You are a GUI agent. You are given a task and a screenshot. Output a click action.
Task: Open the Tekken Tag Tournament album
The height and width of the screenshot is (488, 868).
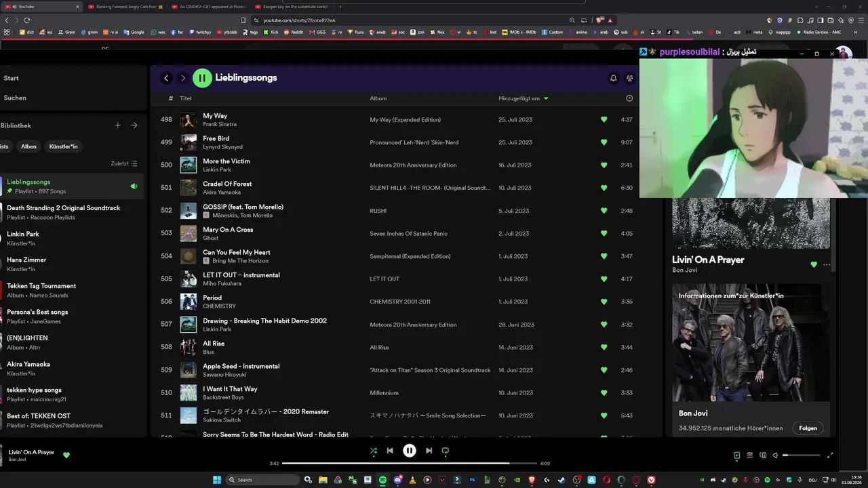(x=71, y=290)
